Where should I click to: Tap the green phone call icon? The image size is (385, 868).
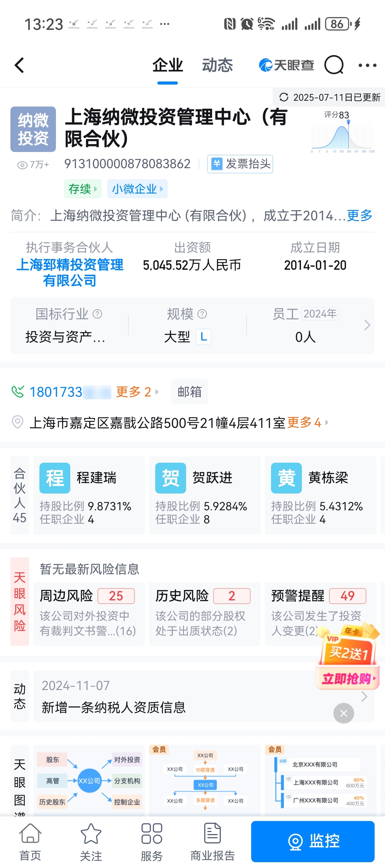[18, 392]
